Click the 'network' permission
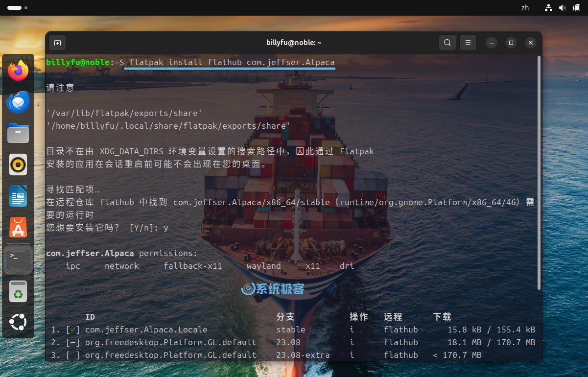 click(122, 266)
